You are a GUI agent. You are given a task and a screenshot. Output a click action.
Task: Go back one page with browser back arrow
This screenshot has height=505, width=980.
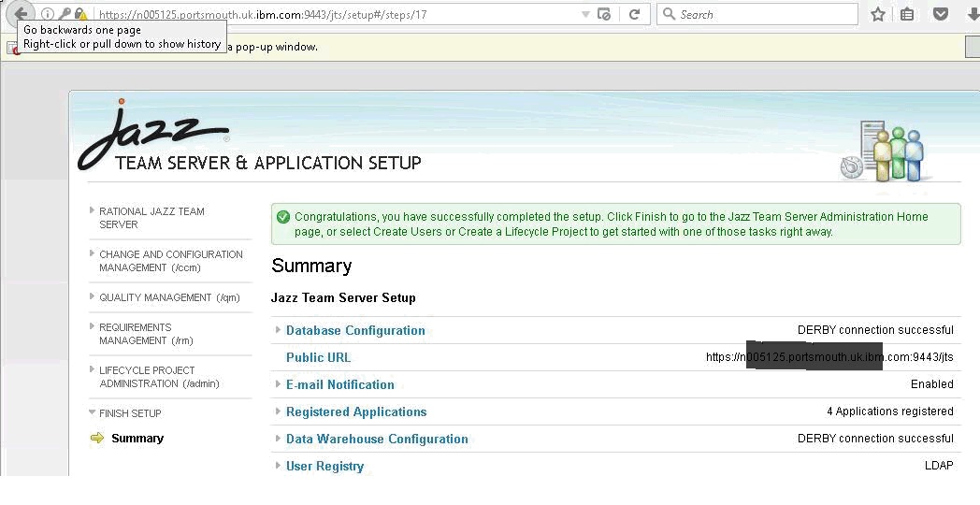[21, 14]
